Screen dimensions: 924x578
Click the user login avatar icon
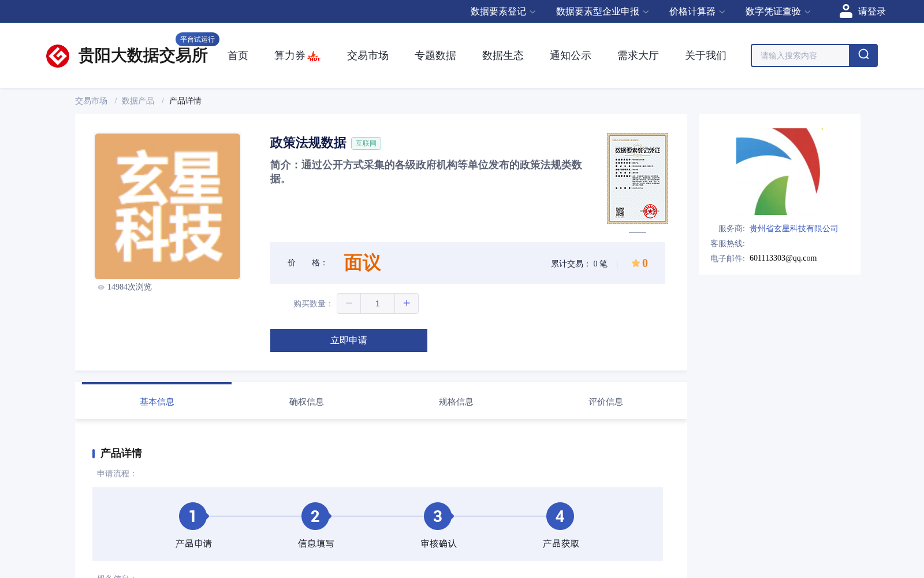click(846, 11)
